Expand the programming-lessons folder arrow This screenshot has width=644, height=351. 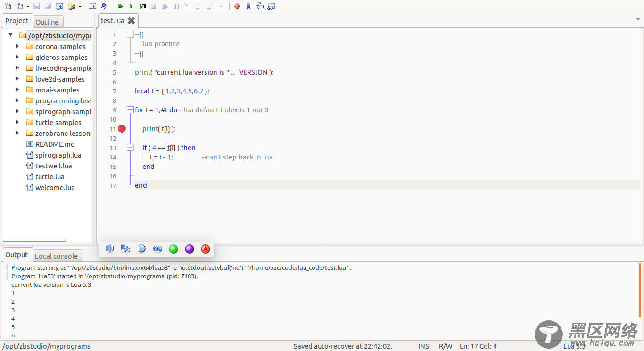(x=17, y=100)
